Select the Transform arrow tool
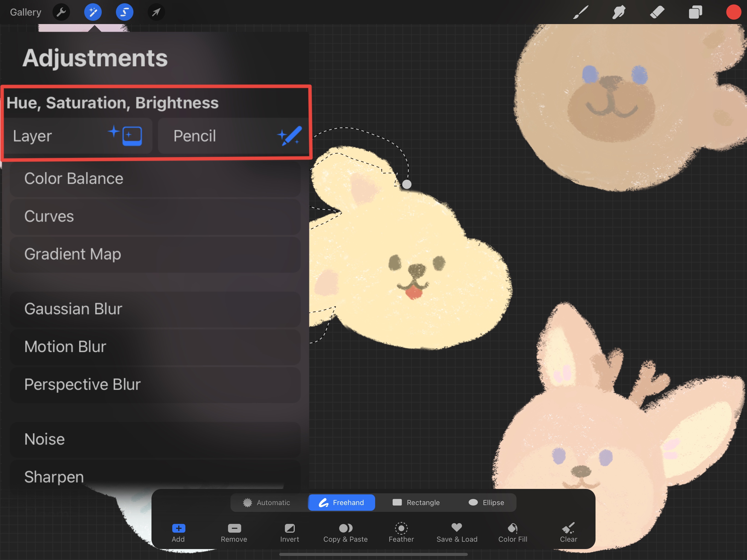747x560 pixels. 156,12
